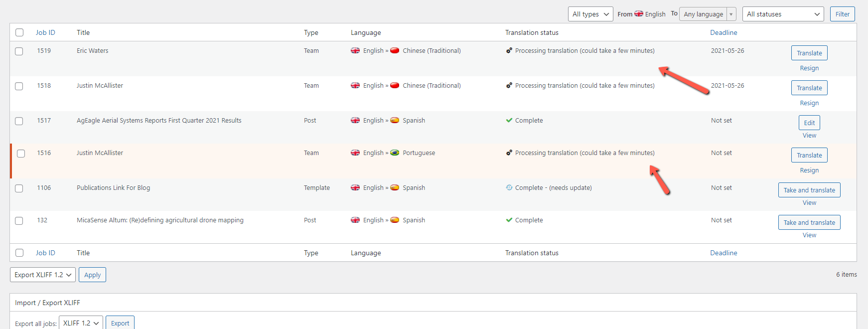Click the processing gears icon for job 1516
This screenshot has height=329, width=868.
[x=509, y=153]
